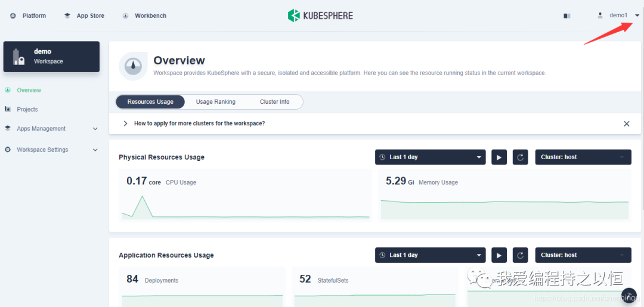Click the scroll-to-top round button
This screenshot has width=644, height=307.
628,295
